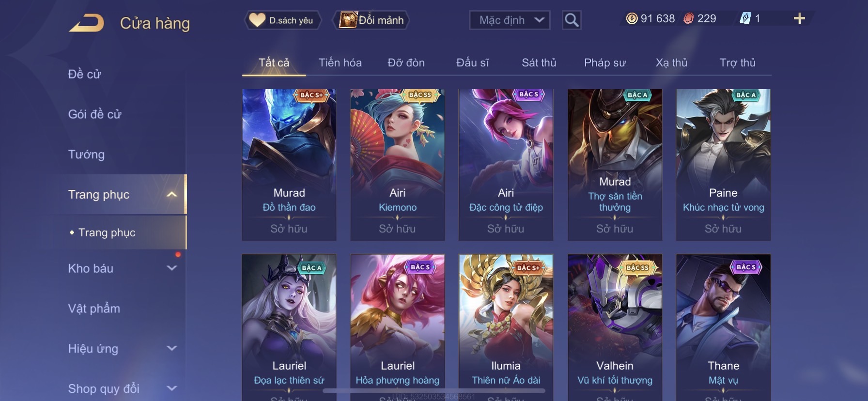This screenshot has width=868, height=401.
Task: Go to Tướng in the sidebar
Action: click(x=86, y=154)
